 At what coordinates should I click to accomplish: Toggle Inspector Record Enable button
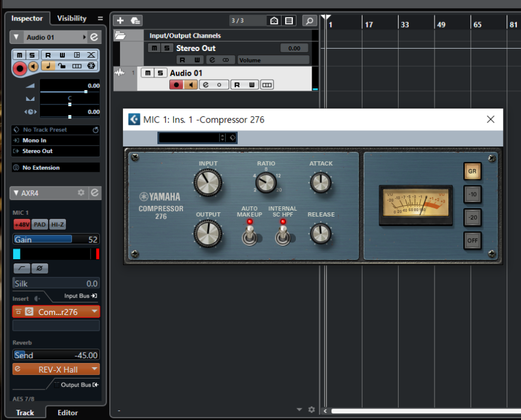tap(20, 68)
